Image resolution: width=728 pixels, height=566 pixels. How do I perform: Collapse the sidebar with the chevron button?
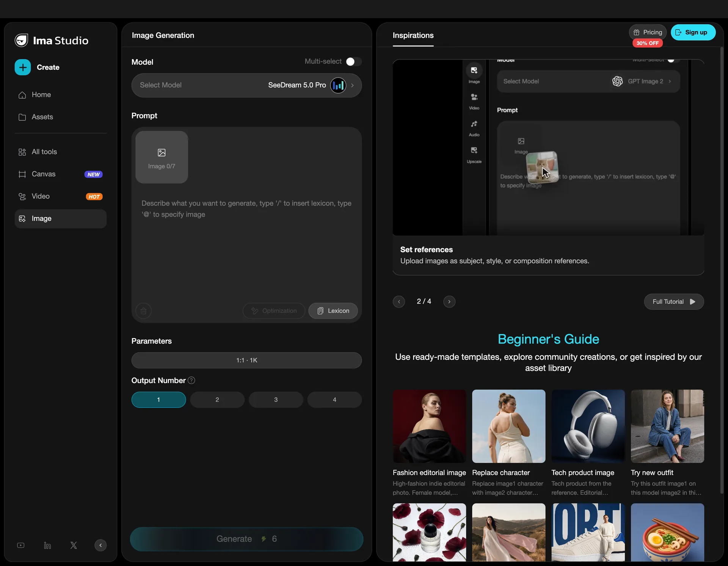[100, 545]
